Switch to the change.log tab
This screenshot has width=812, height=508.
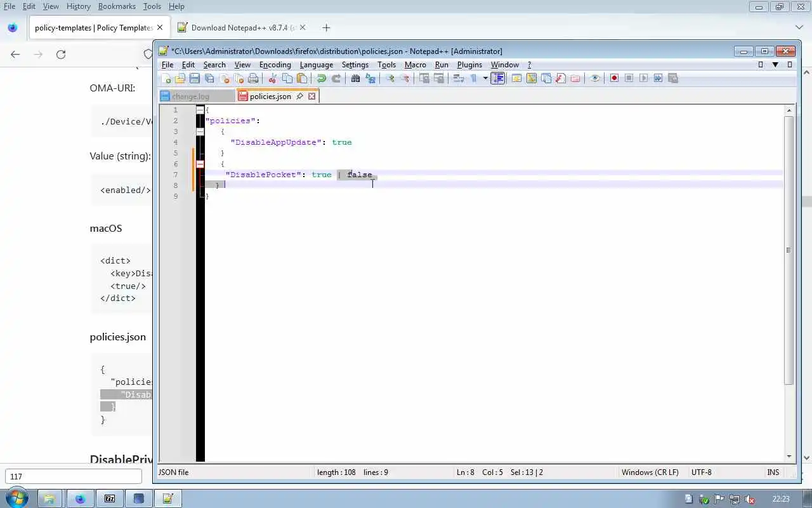(197, 97)
